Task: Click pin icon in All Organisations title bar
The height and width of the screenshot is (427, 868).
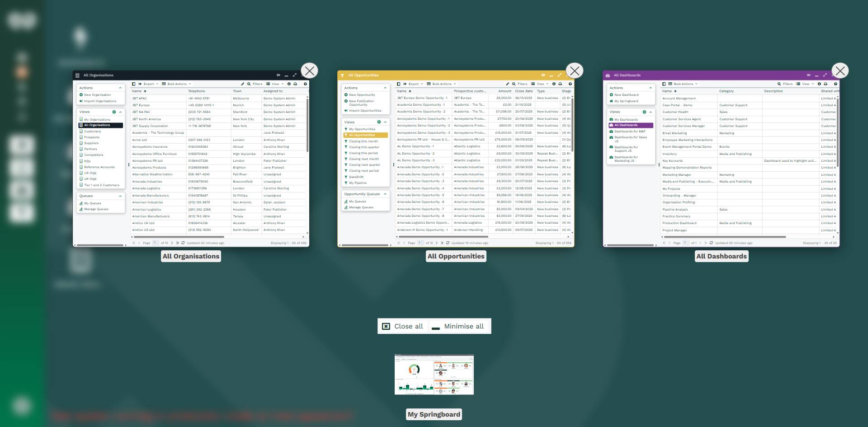Action: pyautogui.click(x=278, y=75)
